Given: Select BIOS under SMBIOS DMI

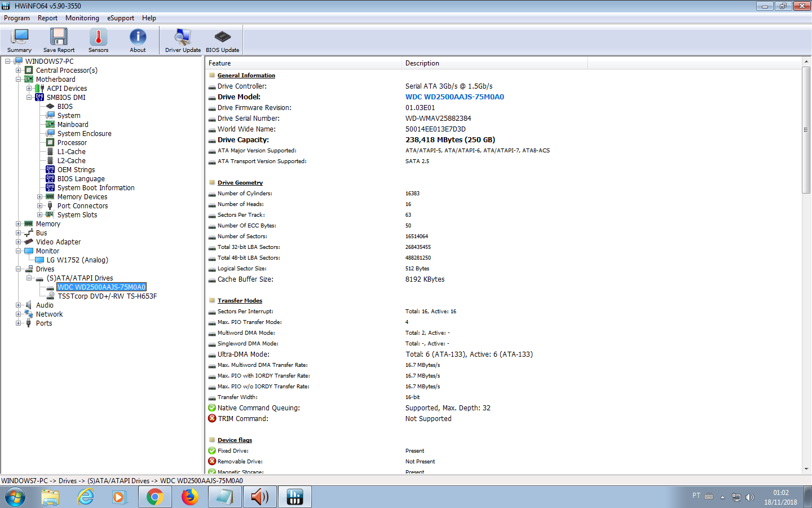Looking at the screenshot, I should pyautogui.click(x=65, y=106).
